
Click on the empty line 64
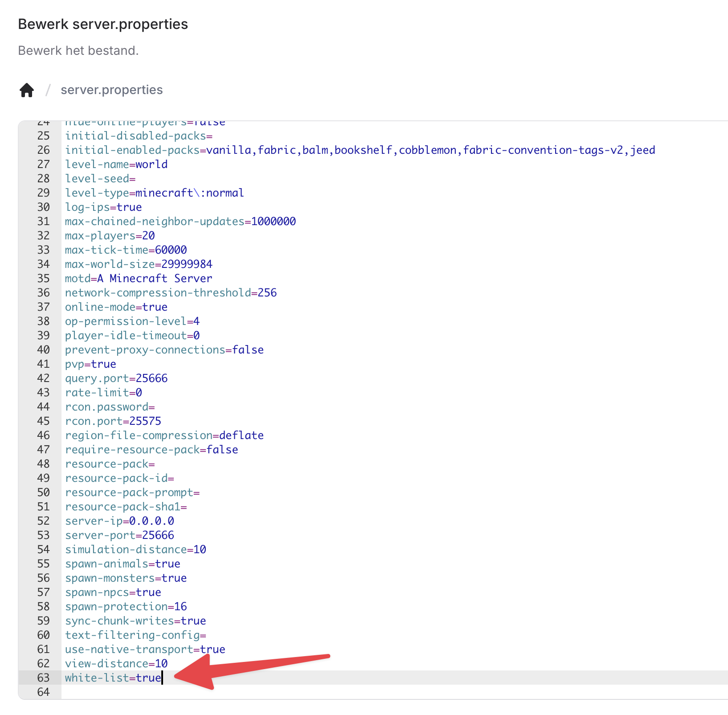click(178, 692)
